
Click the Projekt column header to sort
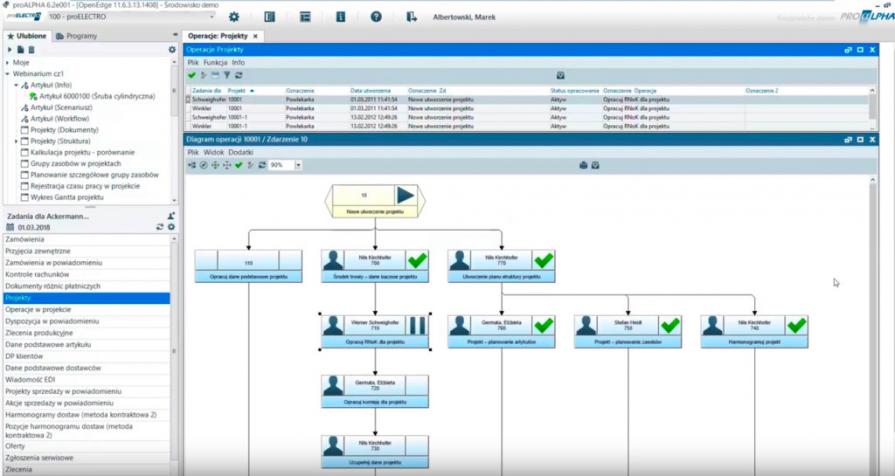click(x=237, y=90)
